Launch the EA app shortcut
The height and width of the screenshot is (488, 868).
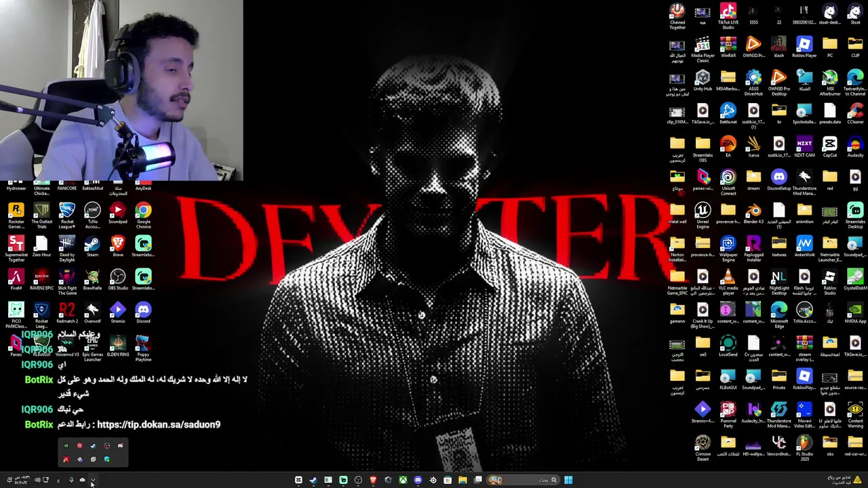(728, 148)
